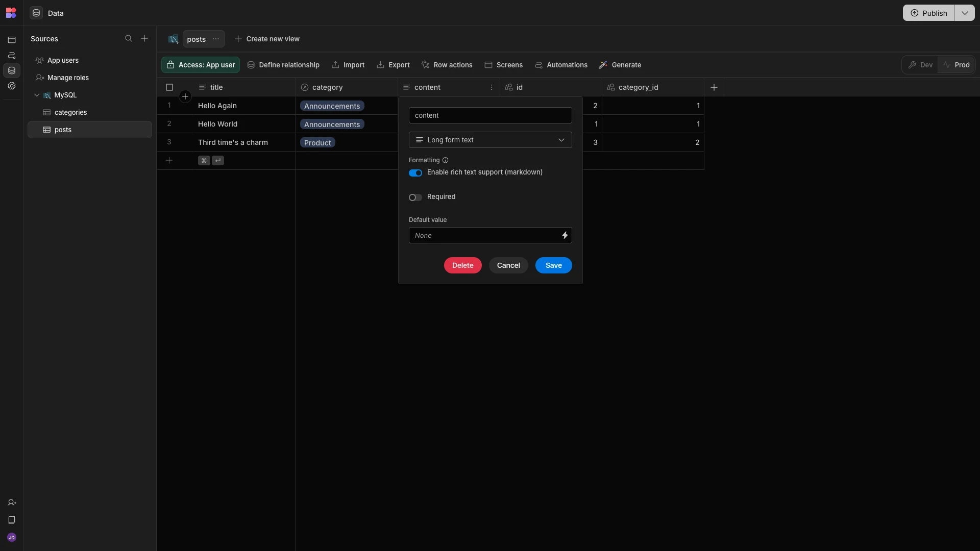
Task: Click the bindings lightning bolt icon
Action: tap(565, 235)
